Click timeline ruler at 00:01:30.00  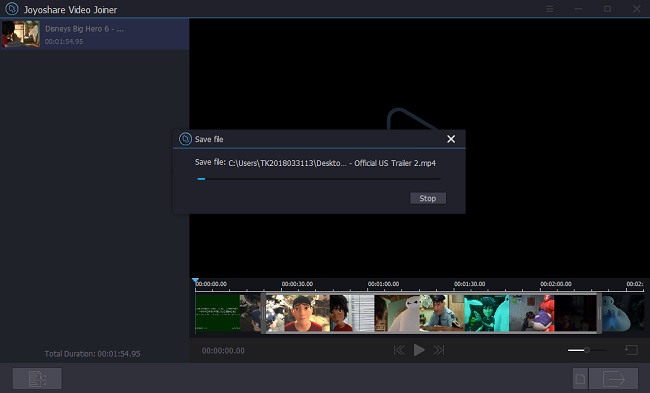tap(469, 284)
